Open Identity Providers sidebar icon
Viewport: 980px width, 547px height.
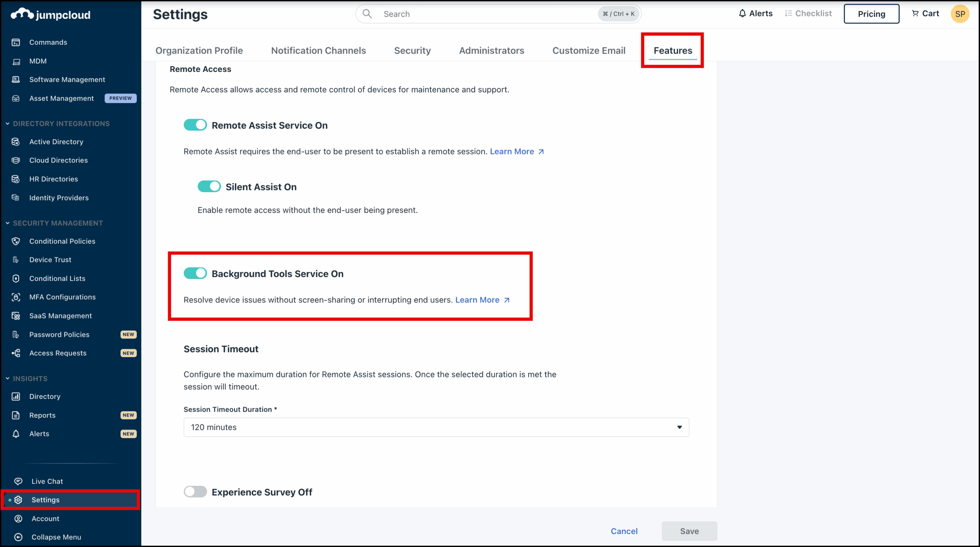[x=16, y=198]
